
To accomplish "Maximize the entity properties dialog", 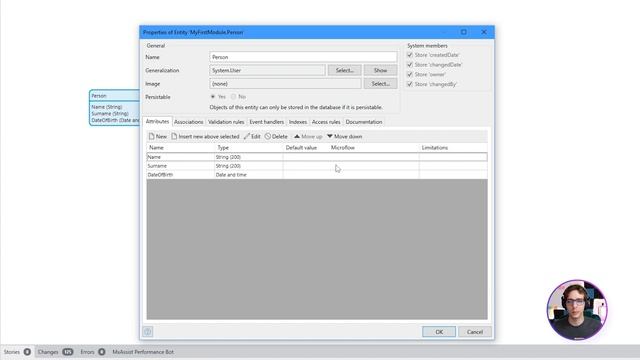I will click(x=464, y=32).
